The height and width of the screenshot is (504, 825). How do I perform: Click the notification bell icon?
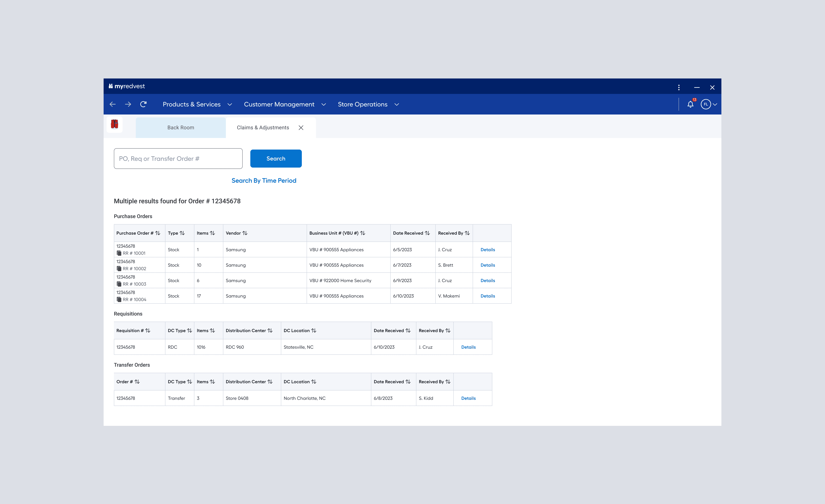[690, 104]
